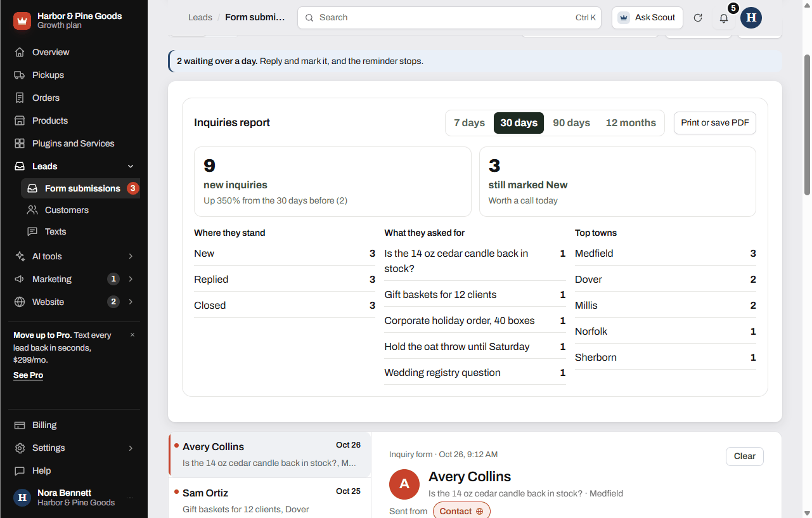Expand the Marketing submenu chevron
812x518 pixels.
pyautogui.click(x=131, y=279)
